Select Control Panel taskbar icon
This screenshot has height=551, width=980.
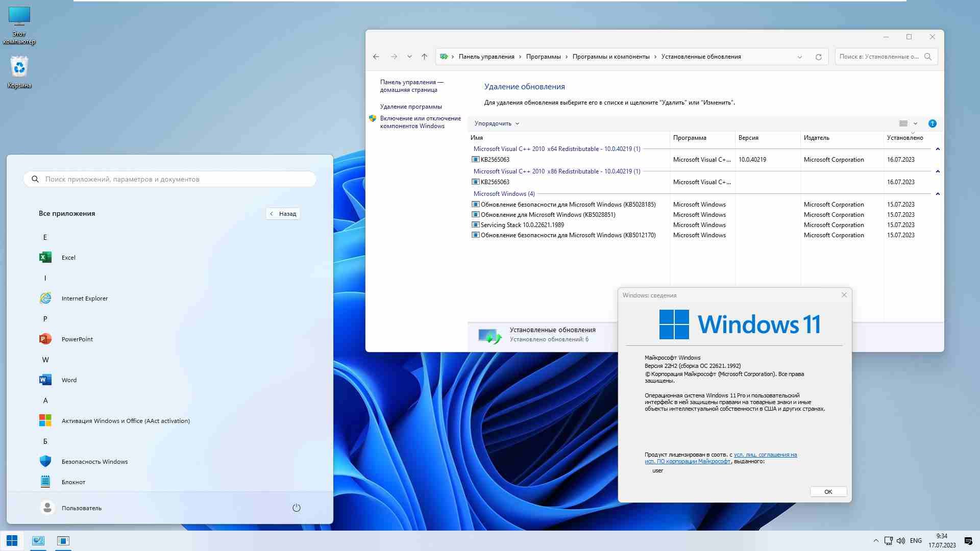click(38, 541)
